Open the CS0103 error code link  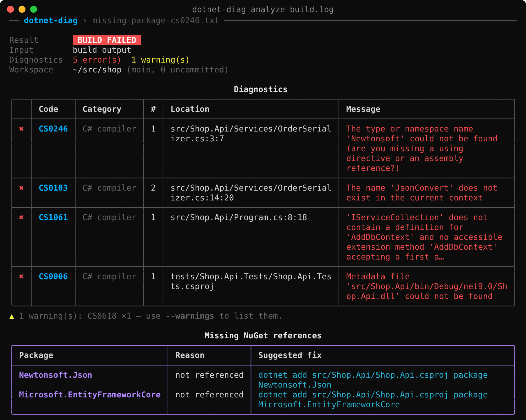[53, 188]
